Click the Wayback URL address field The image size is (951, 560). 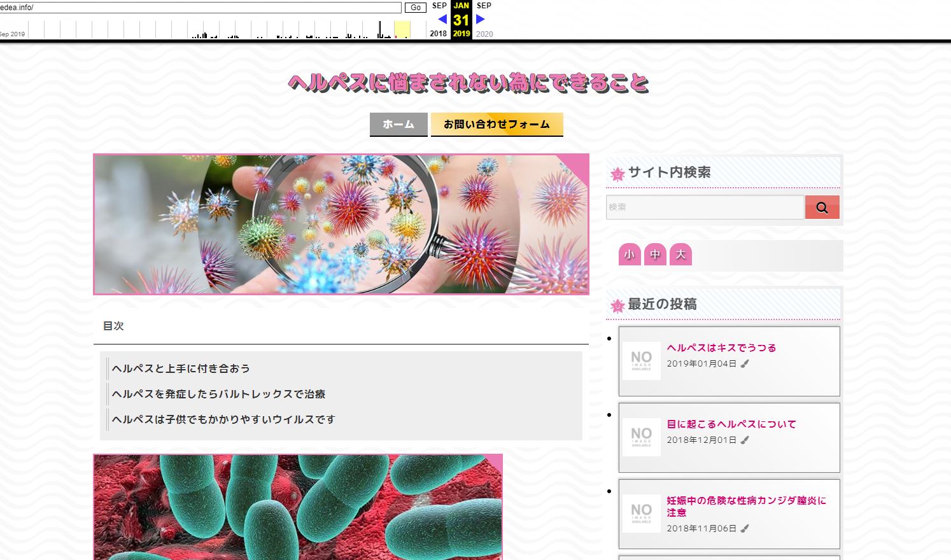tap(201, 8)
